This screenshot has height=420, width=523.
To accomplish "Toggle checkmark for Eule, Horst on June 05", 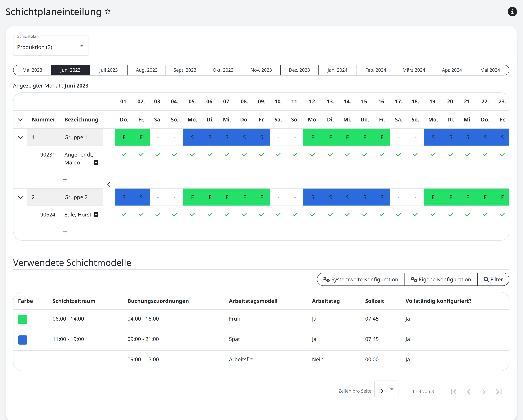I will pos(192,215).
